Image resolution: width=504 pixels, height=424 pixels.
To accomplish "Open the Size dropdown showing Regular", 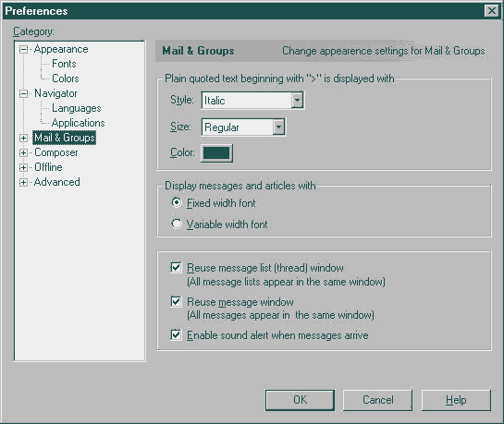I will coord(243,127).
